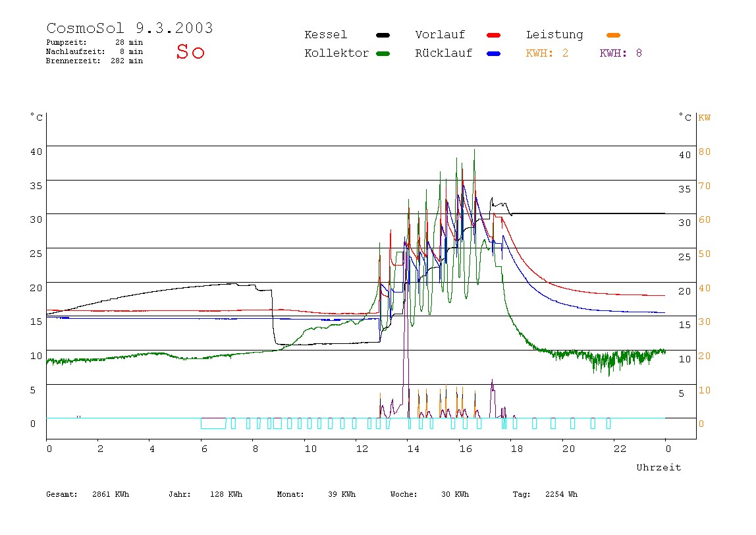Click the blue Rücklauf legend swatch
This screenshot has height=535, width=756.
[x=494, y=53]
